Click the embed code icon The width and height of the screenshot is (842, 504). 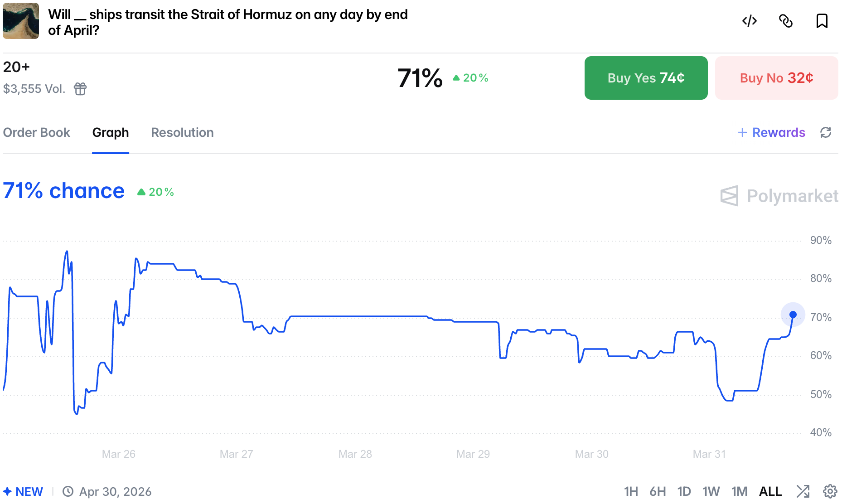(x=750, y=21)
